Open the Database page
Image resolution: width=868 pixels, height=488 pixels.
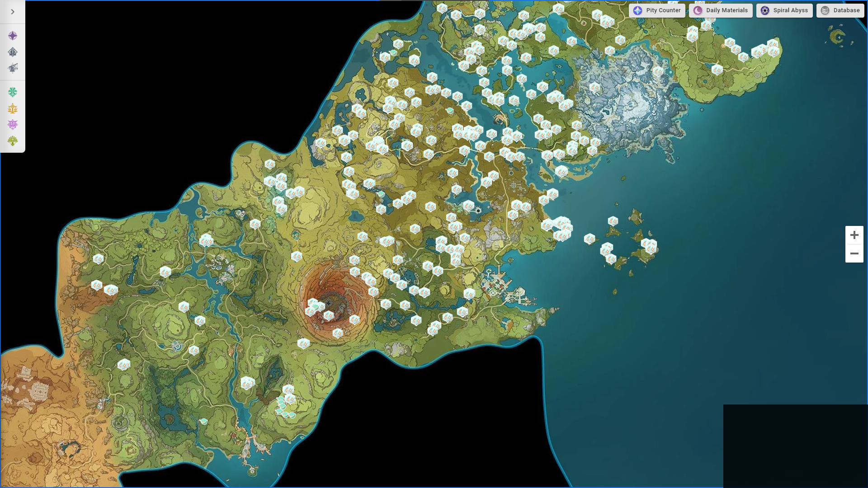pos(840,10)
